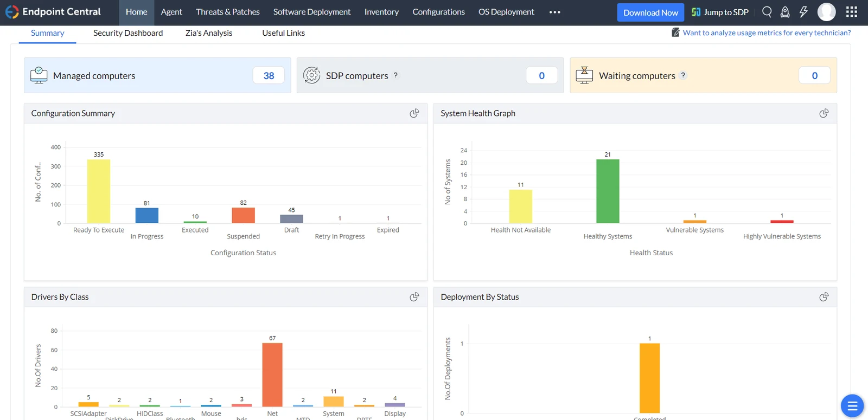Switch chart type for System Health Graph
This screenshot has height=420, width=868.
[824, 113]
